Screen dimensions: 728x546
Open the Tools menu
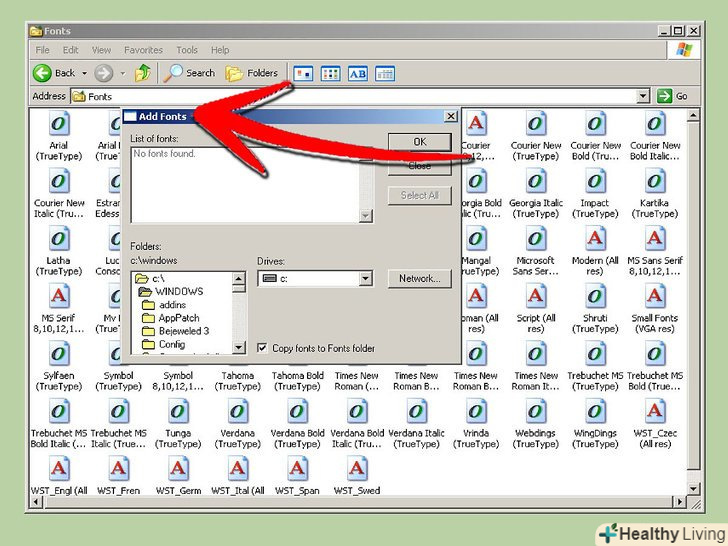pos(187,50)
